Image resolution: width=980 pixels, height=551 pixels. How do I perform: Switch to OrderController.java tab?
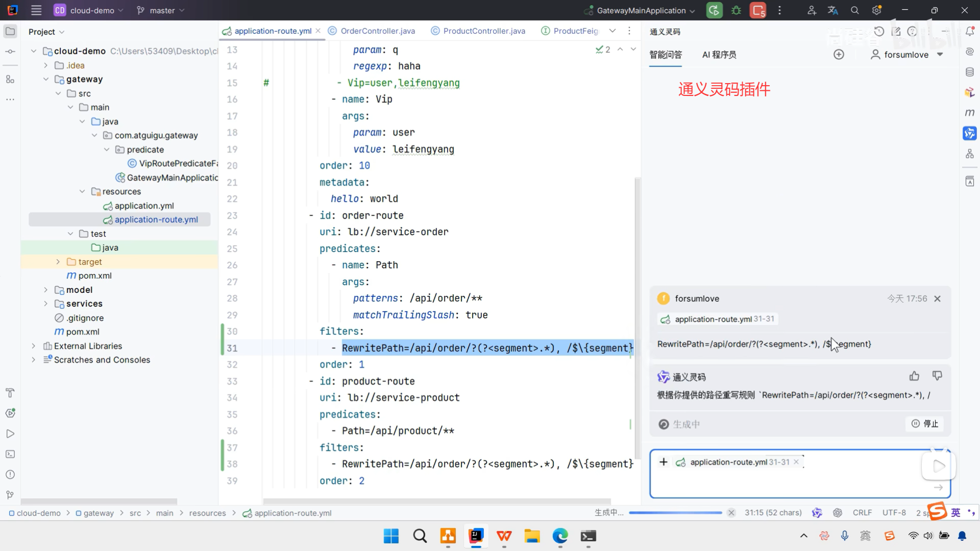377,31
